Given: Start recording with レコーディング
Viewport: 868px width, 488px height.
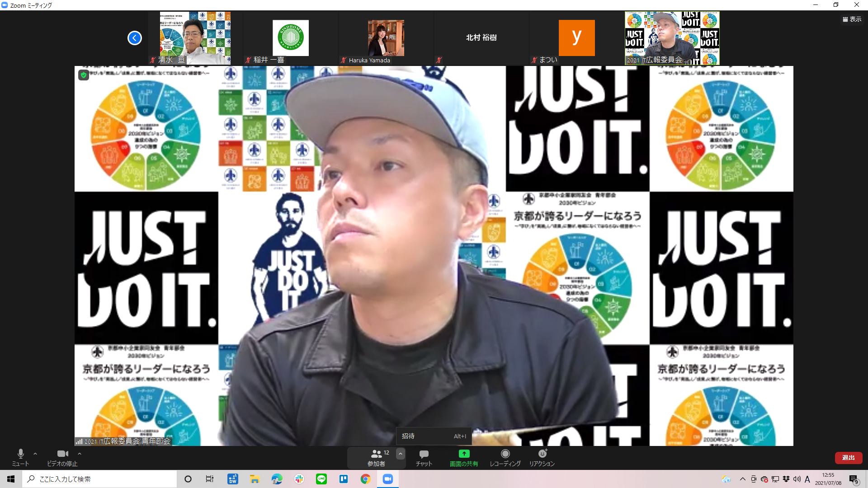Looking at the screenshot, I should (x=505, y=457).
